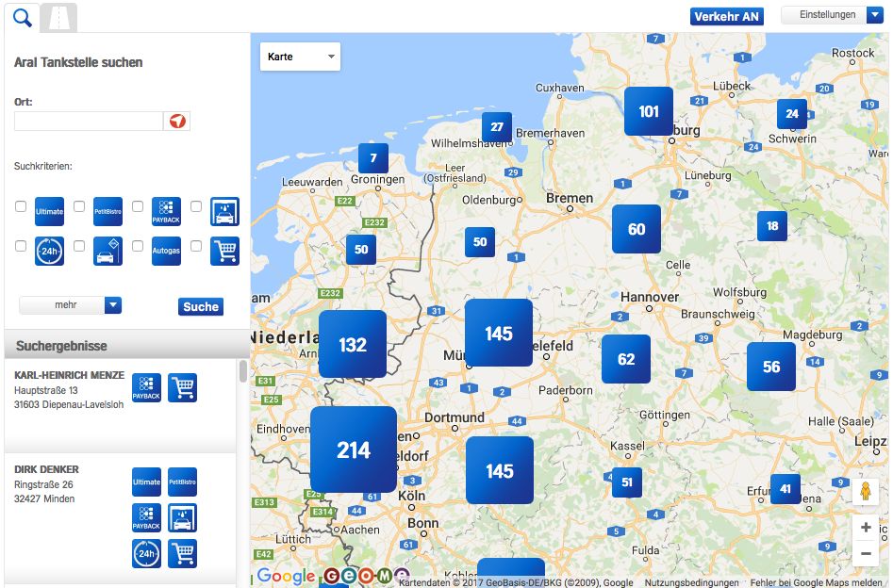Click shop cart icon in Karl-Heinrich Menze result
The image size is (893, 588).
pos(182,387)
